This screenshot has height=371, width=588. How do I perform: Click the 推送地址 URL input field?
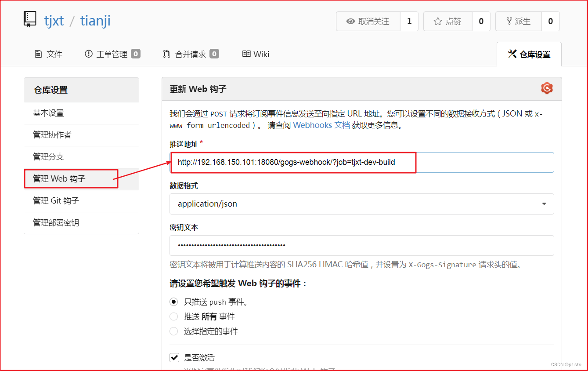(361, 162)
